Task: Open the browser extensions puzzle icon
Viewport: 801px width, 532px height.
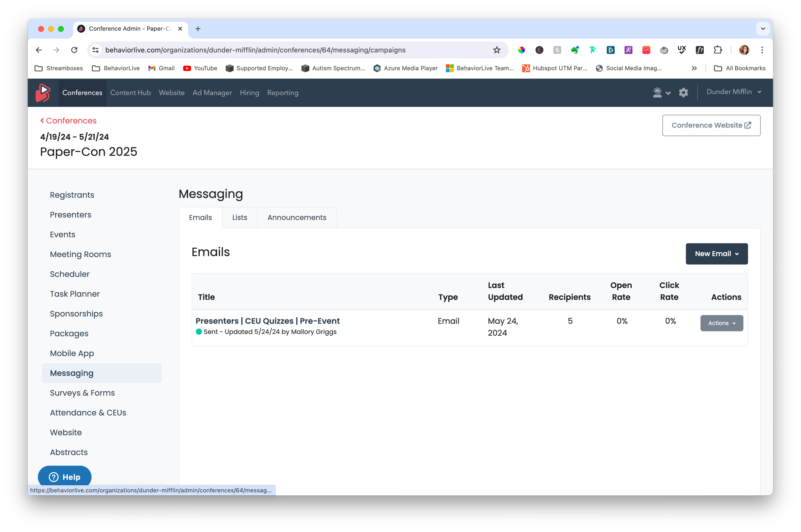Action: pyautogui.click(x=718, y=50)
